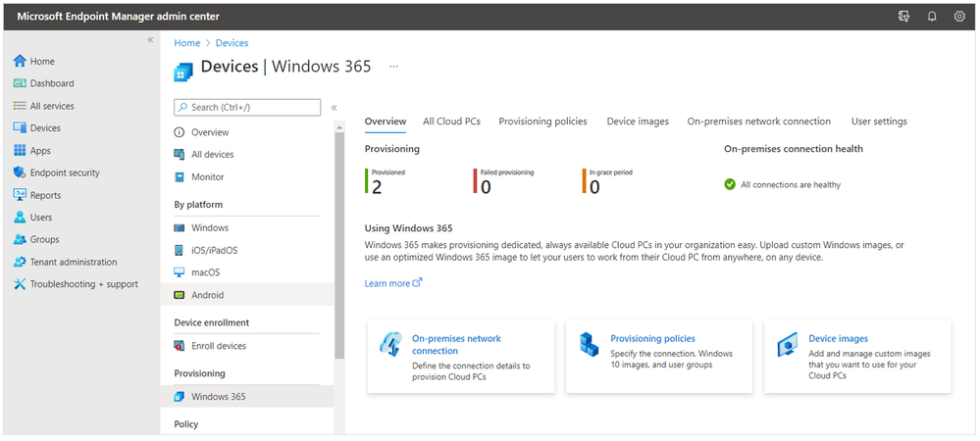Click the Provisioned count of 2
This screenshot has width=980, height=441.
[377, 187]
